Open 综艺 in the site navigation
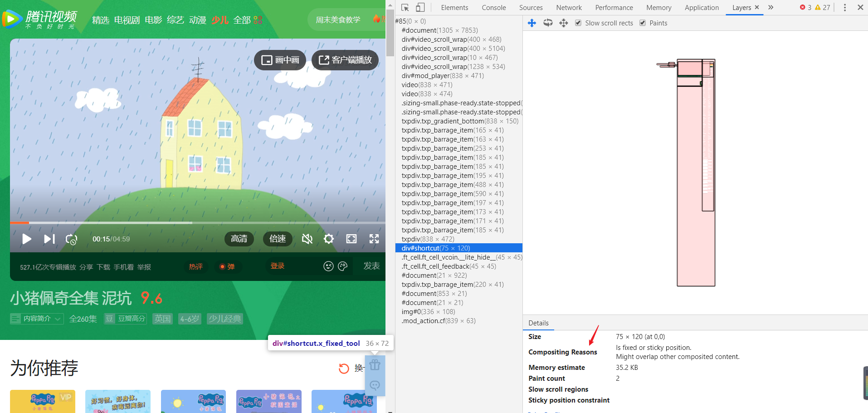Image resolution: width=868 pixels, height=413 pixels. [x=176, y=20]
